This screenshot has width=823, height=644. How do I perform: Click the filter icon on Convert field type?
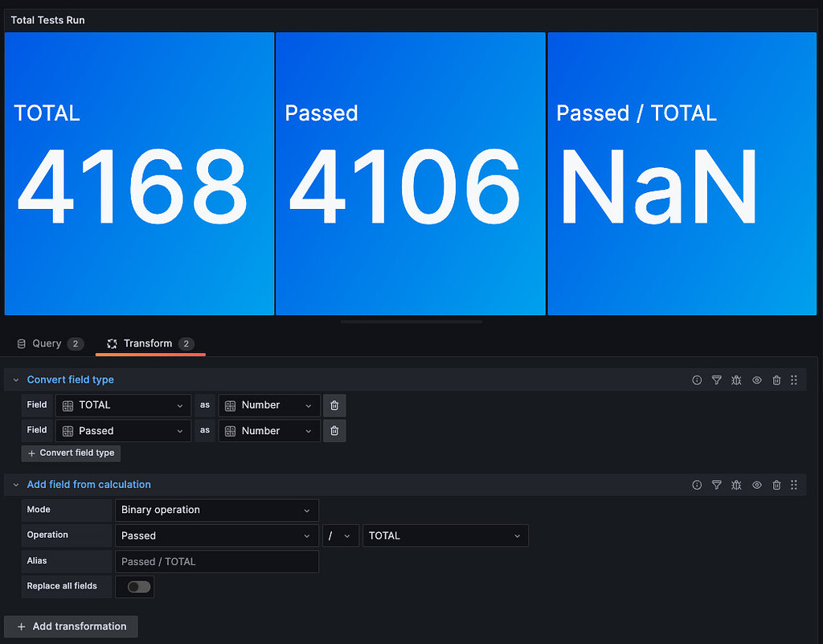click(x=716, y=379)
